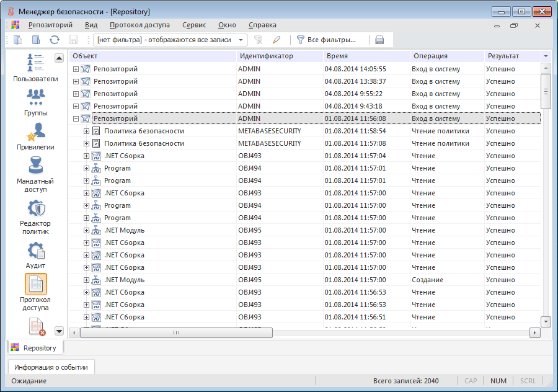This screenshot has width=558, height=392.
Task: Open the Информация о событии tab
Action: [51, 367]
